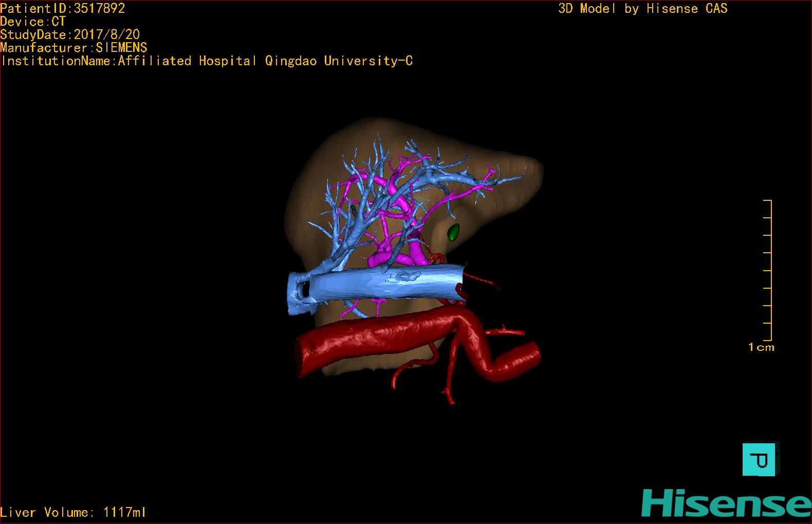The height and width of the screenshot is (524, 812).
Task: Click the 1cm scale label
Action: click(761, 347)
